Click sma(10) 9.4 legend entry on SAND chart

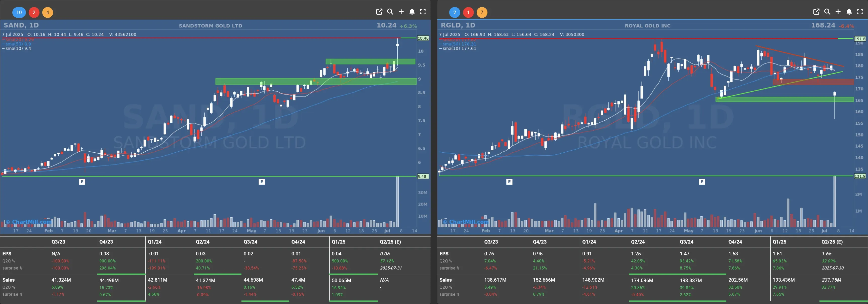(x=17, y=49)
